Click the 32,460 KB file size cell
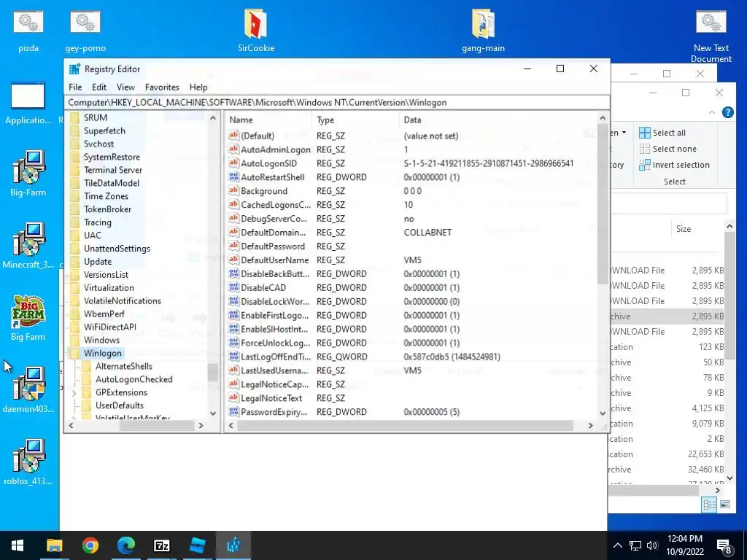 click(x=705, y=470)
